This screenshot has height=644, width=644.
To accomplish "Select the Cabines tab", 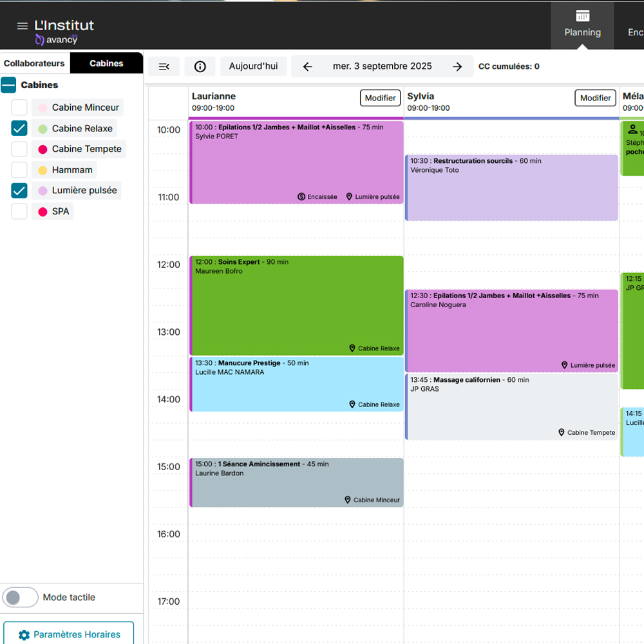I will (x=106, y=63).
